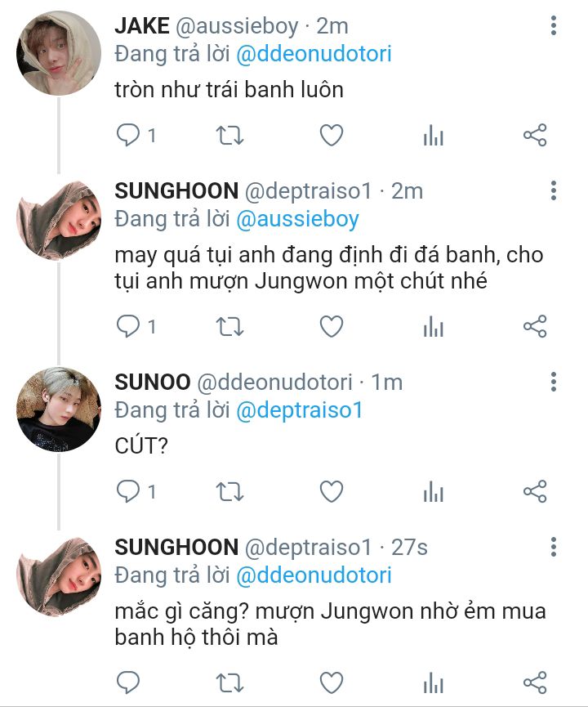The width and height of the screenshot is (588, 707).
Task: View analytics for JAKE's tweet
Action: (433, 136)
